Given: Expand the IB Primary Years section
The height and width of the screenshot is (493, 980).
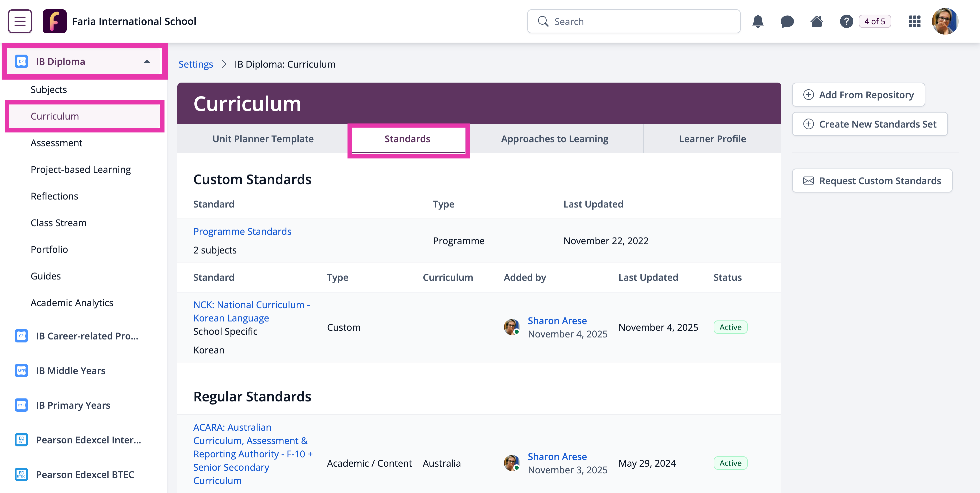Looking at the screenshot, I should pyautogui.click(x=73, y=405).
